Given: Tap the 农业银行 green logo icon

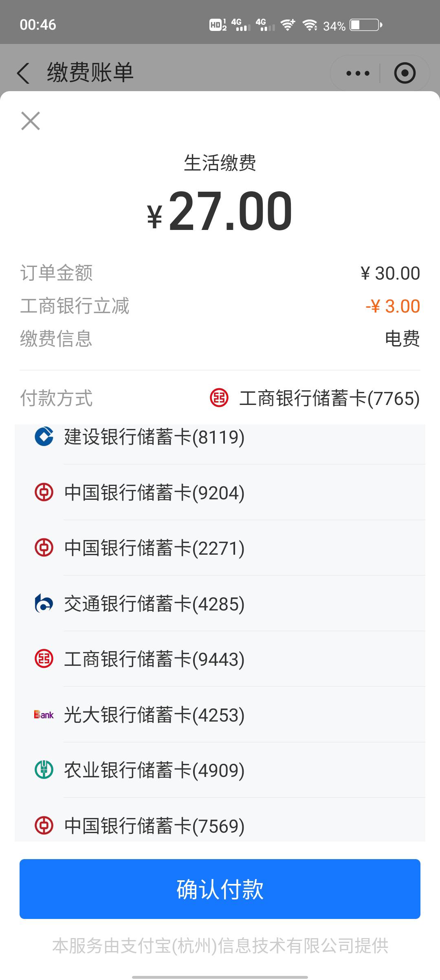Looking at the screenshot, I should coord(44,770).
